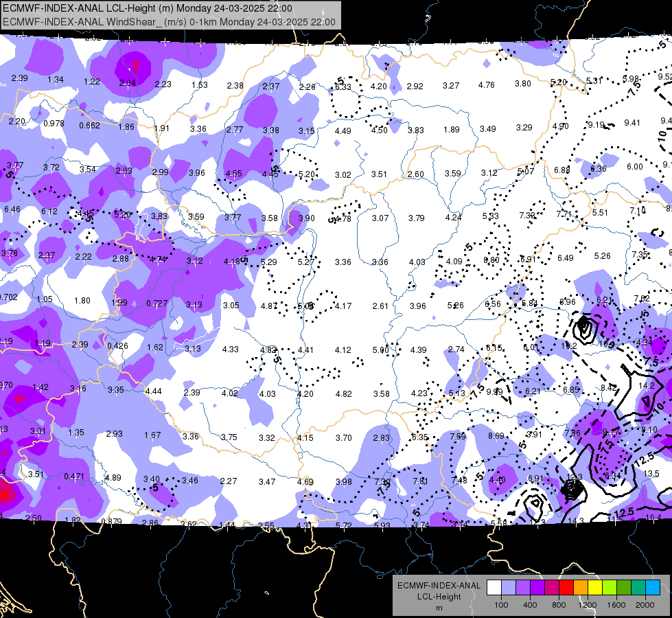The height and width of the screenshot is (618, 672).
Task: Click the grid value 4.33
Action: pyautogui.click(x=230, y=350)
